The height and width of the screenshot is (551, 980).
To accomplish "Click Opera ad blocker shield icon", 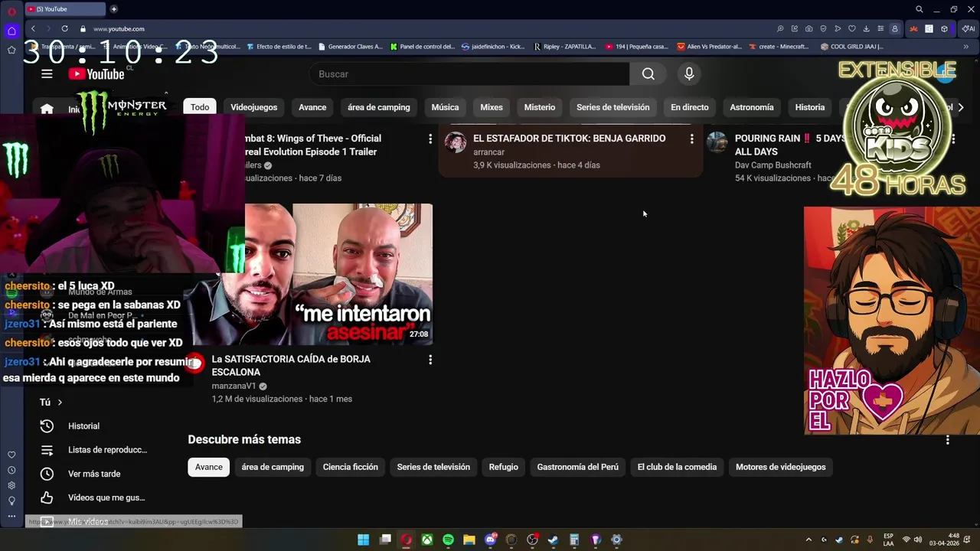I will 823,29.
